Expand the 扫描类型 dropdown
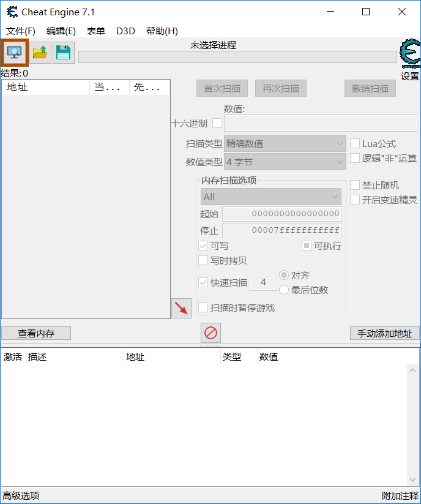 tap(285, 143)
